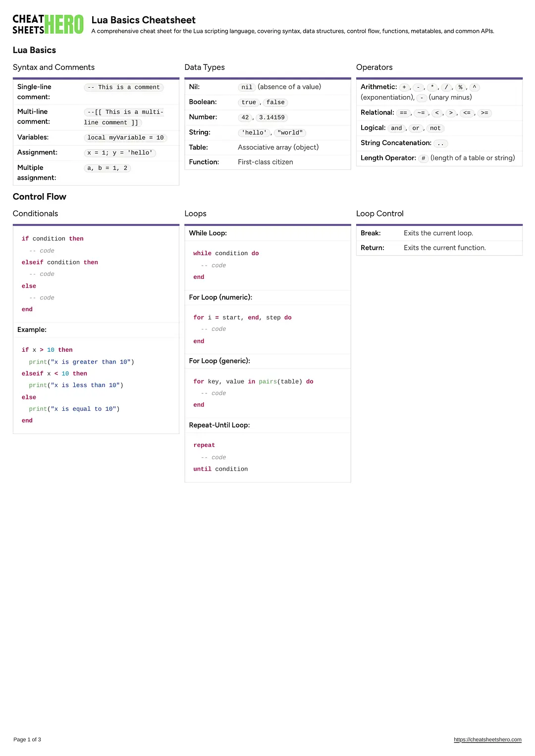Click the 'nil' code chip
Viewport: 535px width, 756px height.
(247, 87)
